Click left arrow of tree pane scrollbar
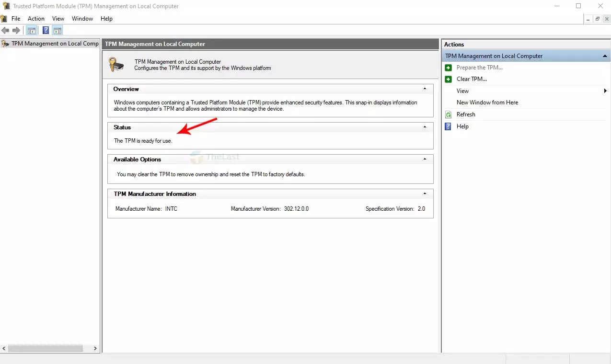 point(4,349)
